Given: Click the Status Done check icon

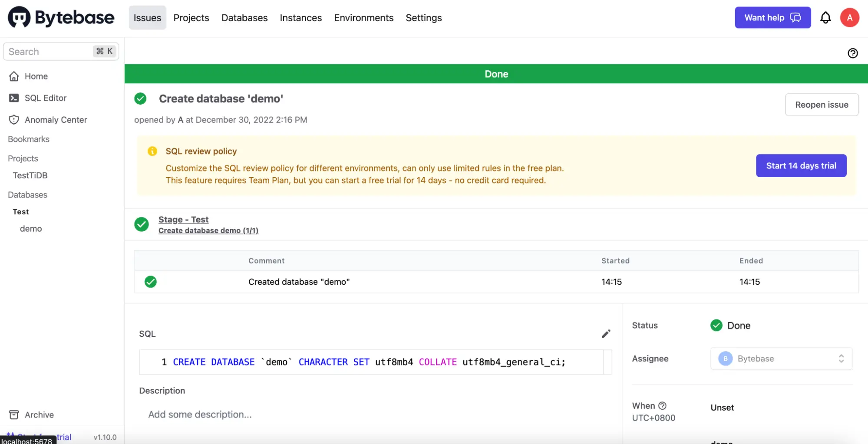Looking at the screenshot, I should click(716, 326).
